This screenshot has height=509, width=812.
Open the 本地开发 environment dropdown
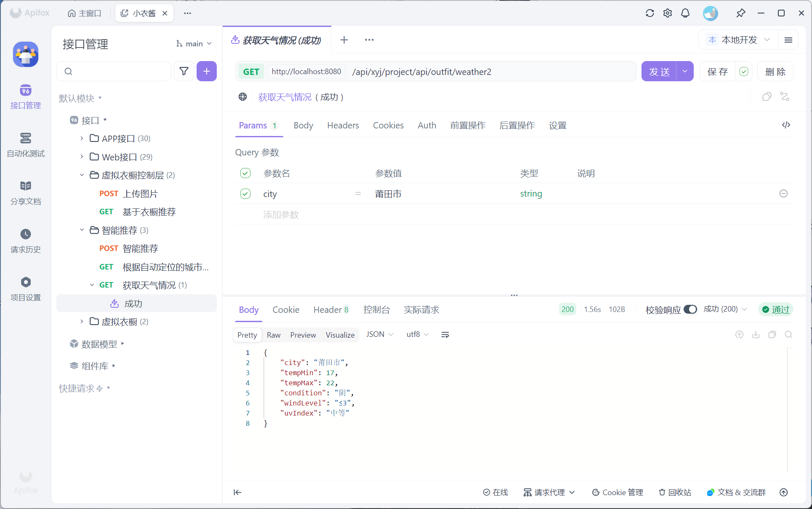[739, 40]
